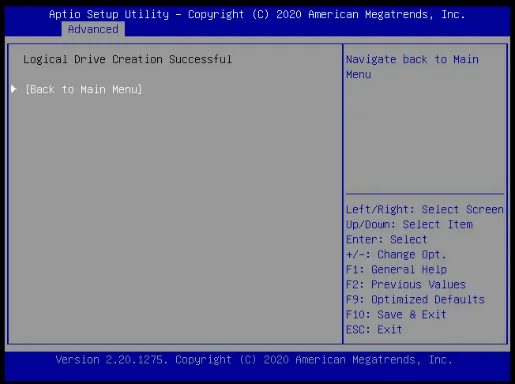Viewport: 515px width, 384px height.
Task: Click the F10: Save & Exit hint
Action: (396, 314)
